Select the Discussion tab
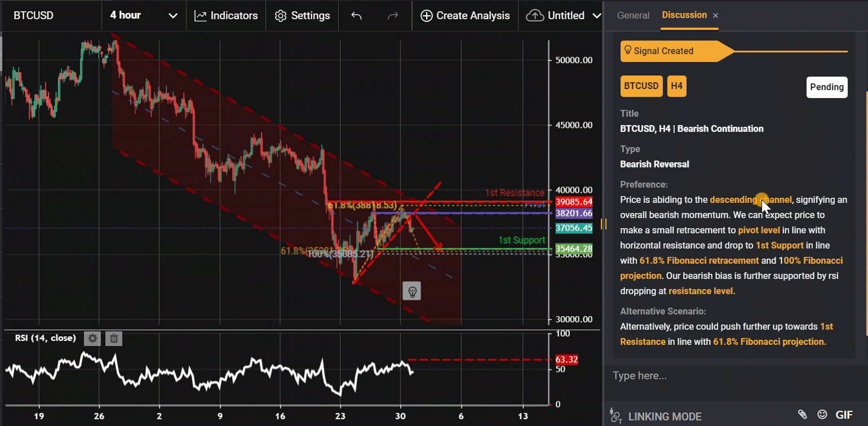The width and height of the screenshot is (868, 426). pos(684,15)
